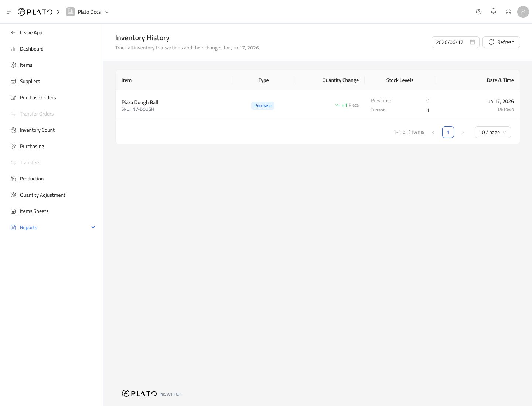
Task: Click the Suppliers store icon
Action: coord(13,81)
